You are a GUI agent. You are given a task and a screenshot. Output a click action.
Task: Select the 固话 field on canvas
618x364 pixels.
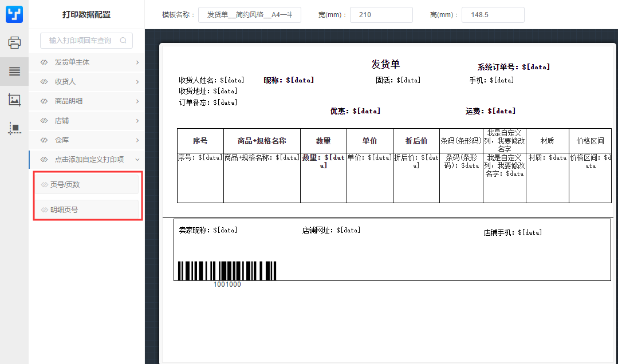point(398,80)
